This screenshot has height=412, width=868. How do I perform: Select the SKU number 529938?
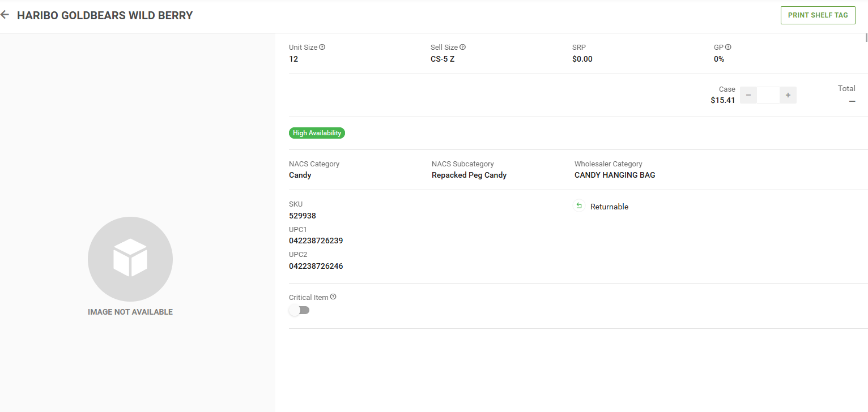[x=303, y=216]
